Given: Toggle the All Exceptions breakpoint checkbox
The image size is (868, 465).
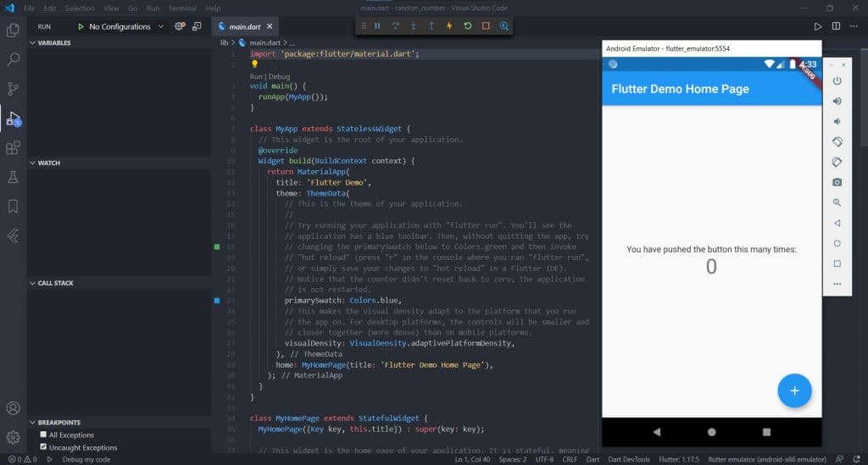Looking at the screenshot, I should coord(43,435).
